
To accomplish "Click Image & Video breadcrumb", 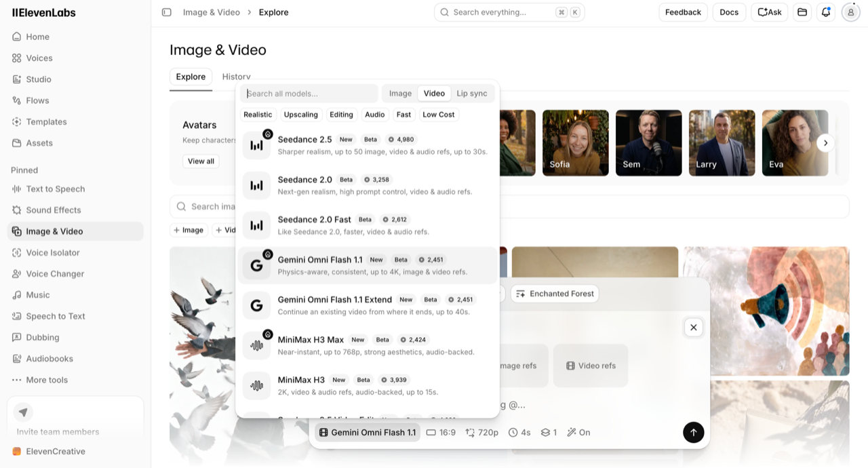I will coord(212,12).
